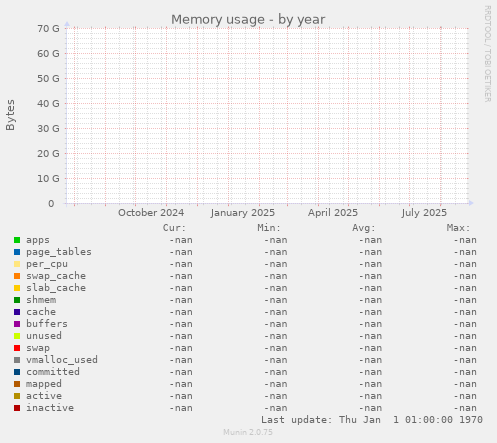Image resolution: width=497 pixels, height=443 pixels.
Task: Click the 70 G y-axis tick label
Action: click(48, 29)
